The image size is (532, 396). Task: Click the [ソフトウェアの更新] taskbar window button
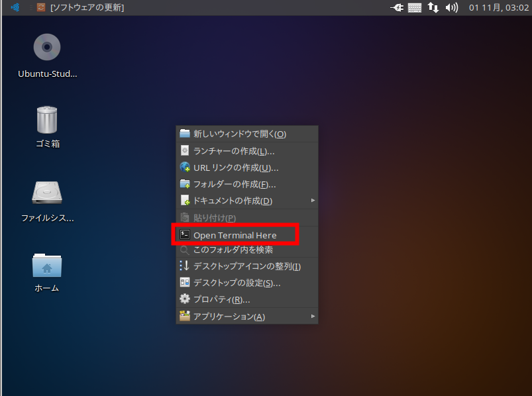(80, 7)
